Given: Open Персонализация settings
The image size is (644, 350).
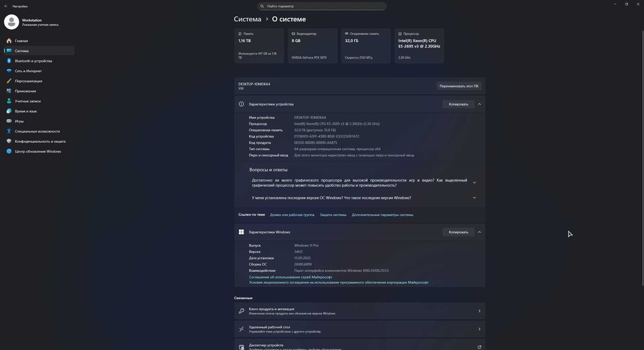Looking at the screenshot, I should click(39, 81).
